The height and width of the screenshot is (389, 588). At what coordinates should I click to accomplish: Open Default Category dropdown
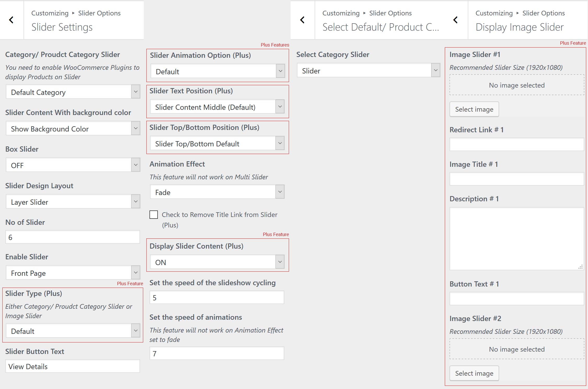click(73, 92)
